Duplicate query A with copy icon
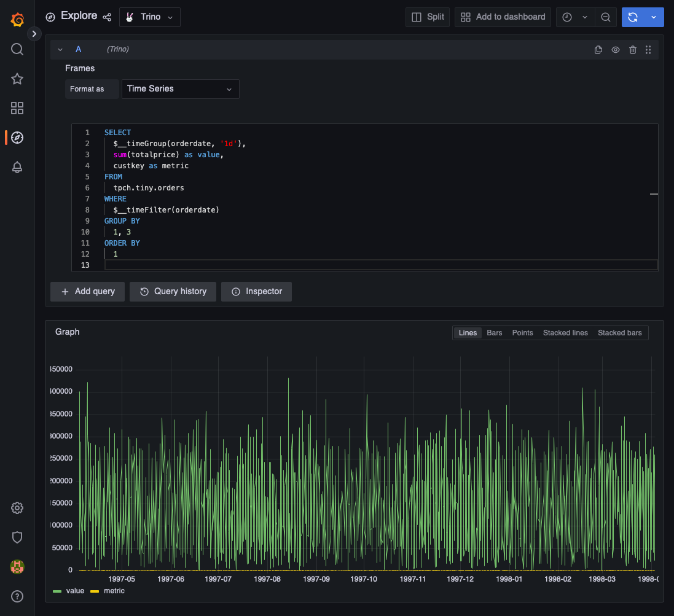The height and width of the screenshot is (616, 674). tap(598, 50)
